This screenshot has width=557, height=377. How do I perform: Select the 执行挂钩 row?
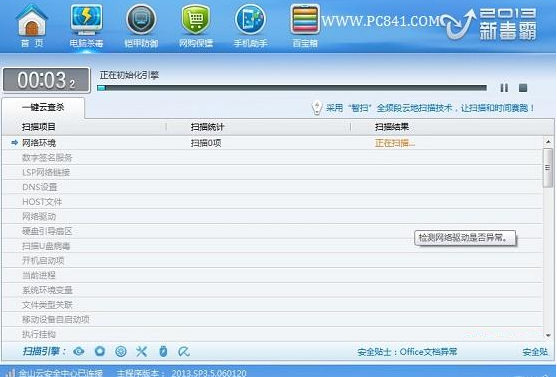pos(272,334)
